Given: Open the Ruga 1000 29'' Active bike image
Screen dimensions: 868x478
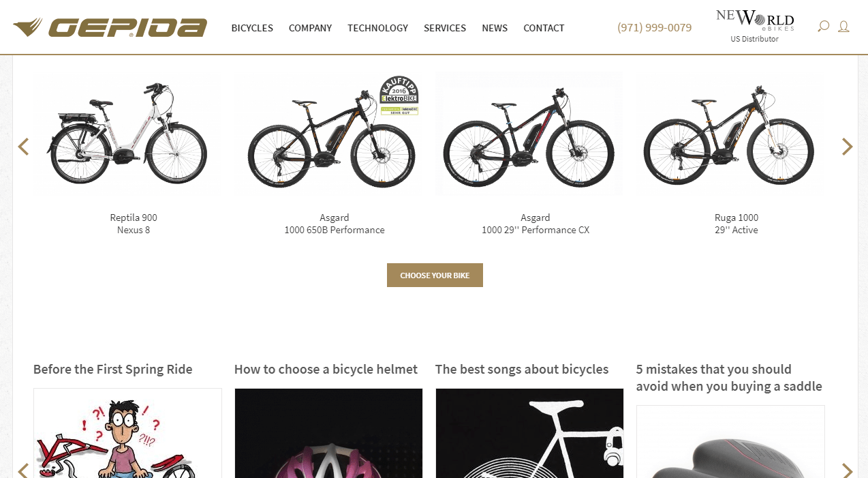Looking at the screenshot, I should point(730,134).
